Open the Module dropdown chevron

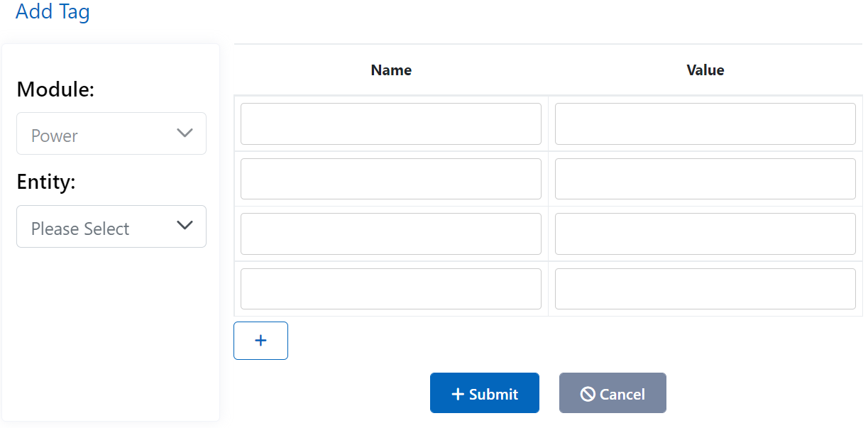185,133
